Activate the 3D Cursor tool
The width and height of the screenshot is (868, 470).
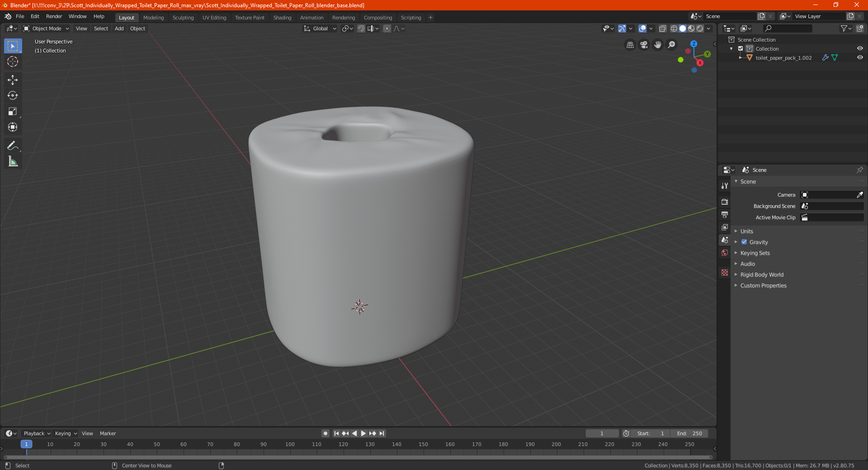13,61
